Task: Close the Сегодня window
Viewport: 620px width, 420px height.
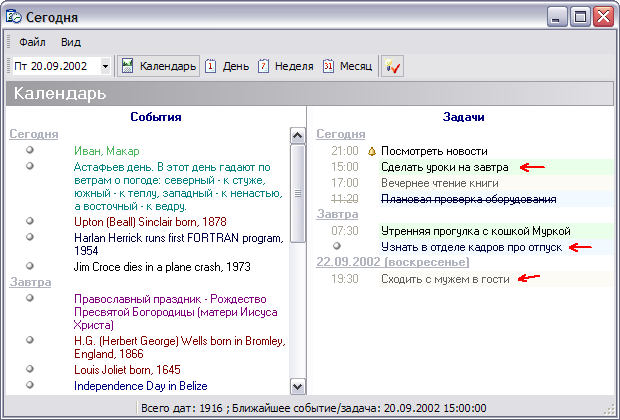Action: pos(604,17)
